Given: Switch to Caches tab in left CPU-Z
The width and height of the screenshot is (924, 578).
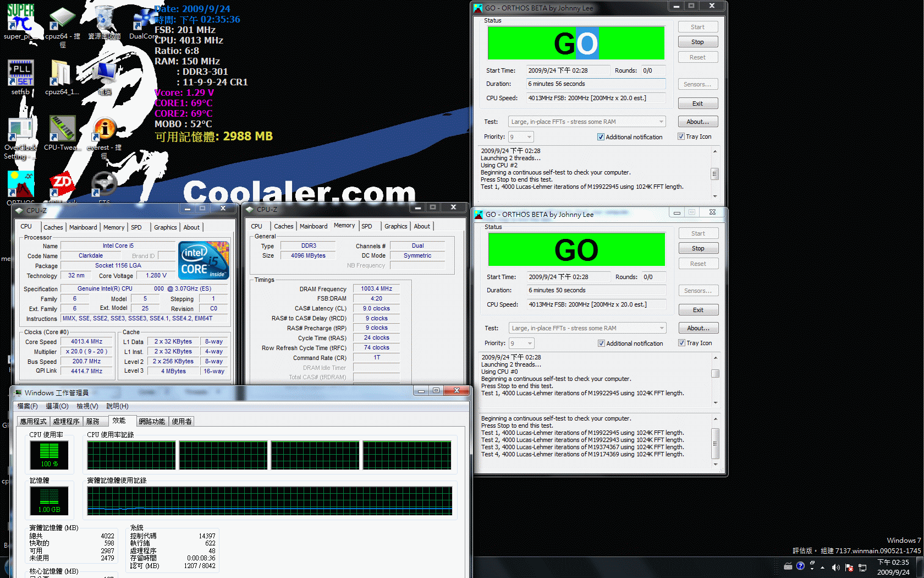Looking at the screenshot, I should pyautogui.click(x=53, y=227).
